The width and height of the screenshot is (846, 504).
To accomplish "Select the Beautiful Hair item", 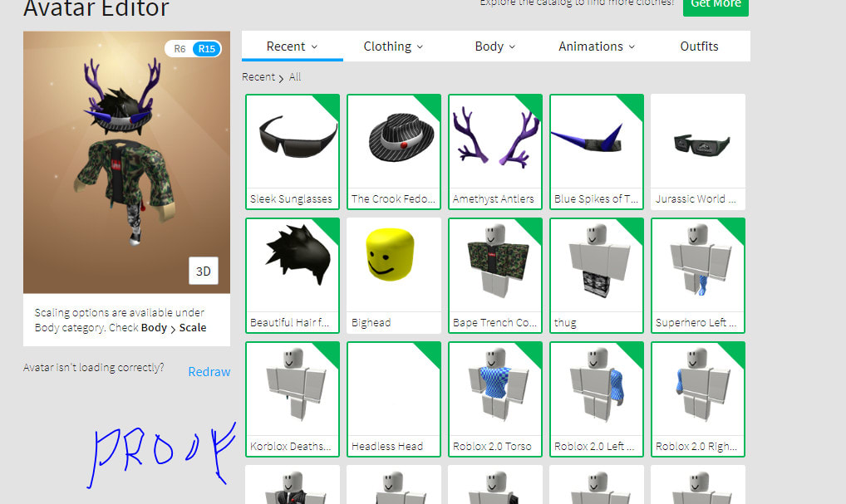I will click(293, 276).
